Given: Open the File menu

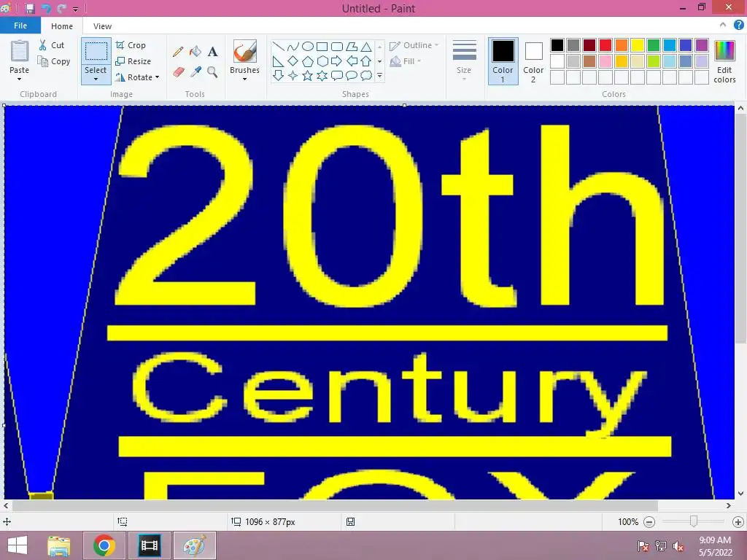Looking at the screenshot, I should (x=20, y=26).
